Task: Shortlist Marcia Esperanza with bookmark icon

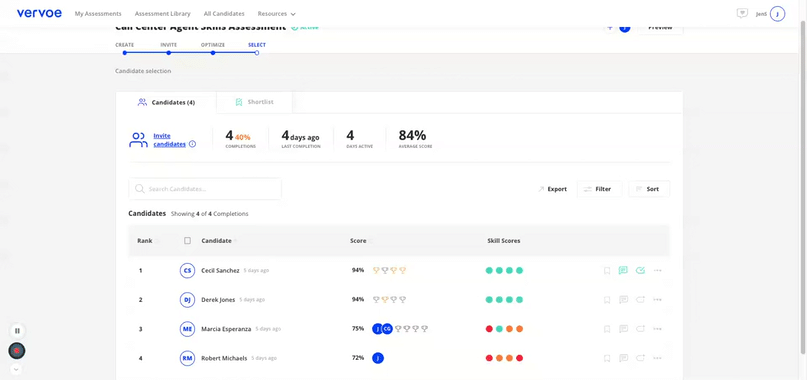Action: [x=607, y=329]
